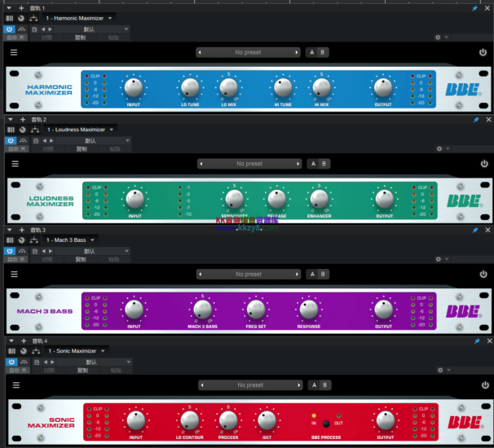This screenshot has width=494, height=448.
Task: Bypass Sonic Maximizer with blue activate button
Action: coord(11,362)
